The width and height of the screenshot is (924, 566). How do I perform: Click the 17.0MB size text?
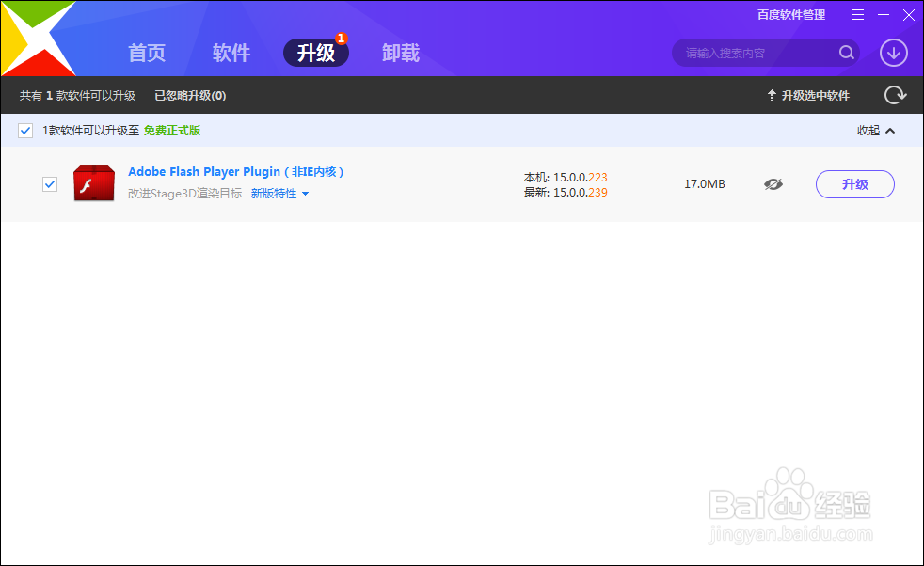click(704, 184)
